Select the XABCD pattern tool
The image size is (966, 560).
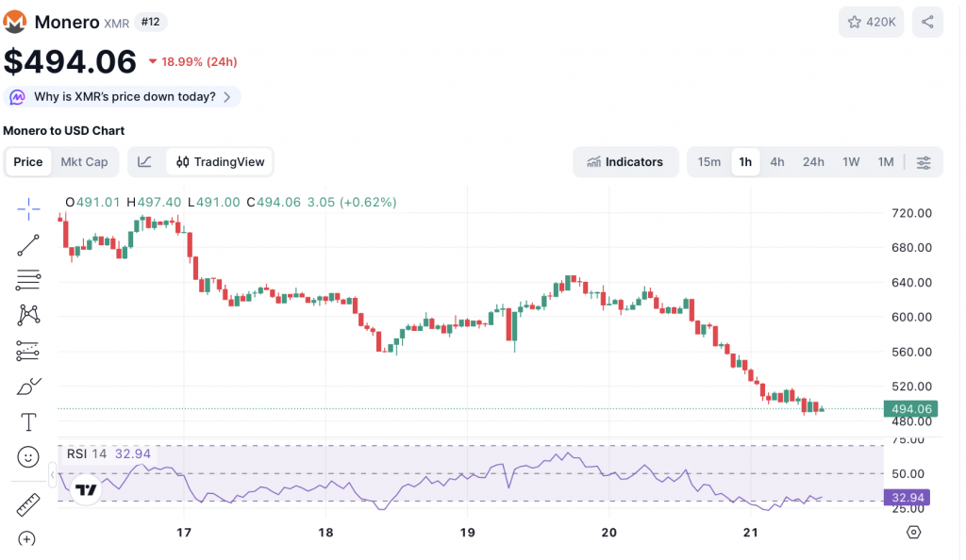27,315
